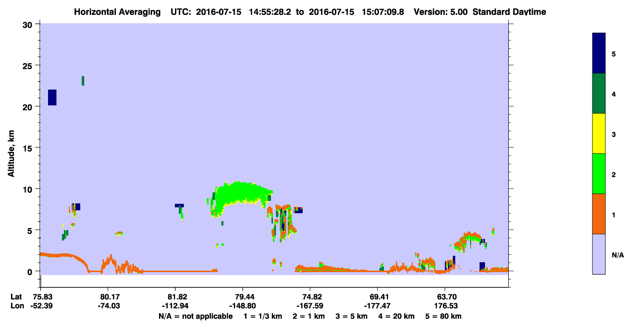Click the 'N/A = not applicable' legend text
This screenshot has height=330, width=644.
tap(196, 316)
